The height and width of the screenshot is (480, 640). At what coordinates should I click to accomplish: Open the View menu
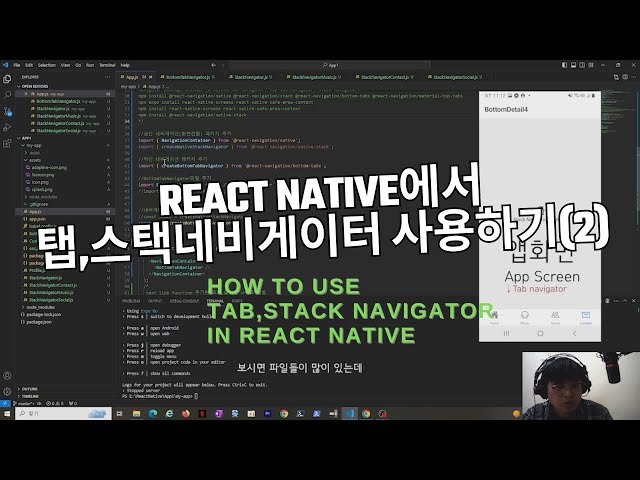coord(65,65)
